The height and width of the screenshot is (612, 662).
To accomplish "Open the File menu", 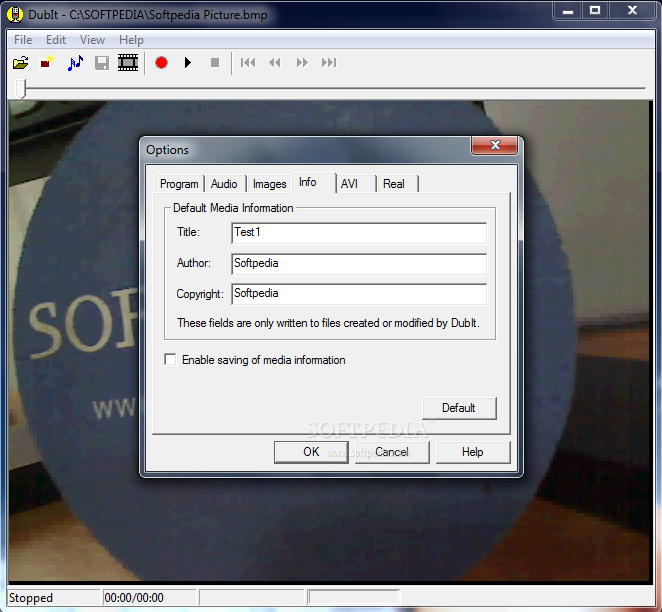I will pyautogui.click(x=23, y=40).
